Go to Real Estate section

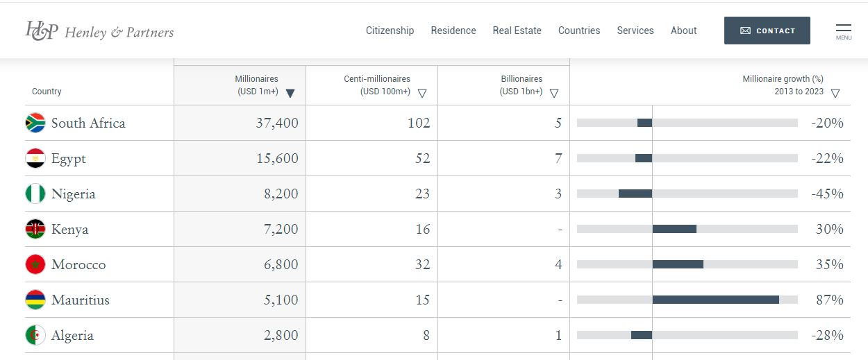click(x=517, y=31)
